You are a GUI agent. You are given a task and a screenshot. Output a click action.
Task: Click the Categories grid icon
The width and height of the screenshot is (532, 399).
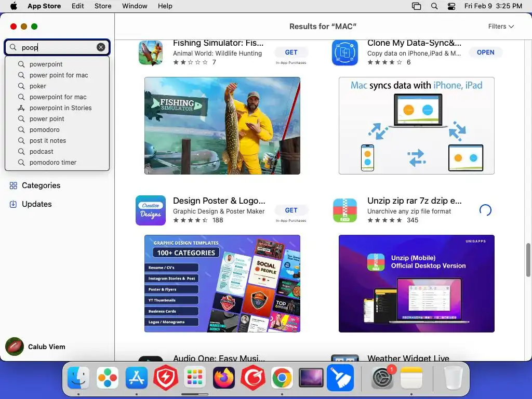tap(13, 185)
